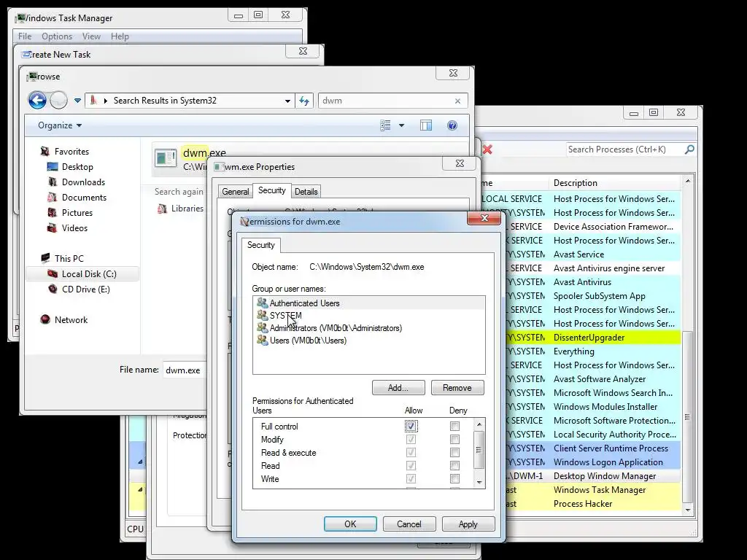Image resolution: width=747 pixels, height=560 pixels.
Task: Toggle Allow checkbox for Read
Action: (411, 465)
